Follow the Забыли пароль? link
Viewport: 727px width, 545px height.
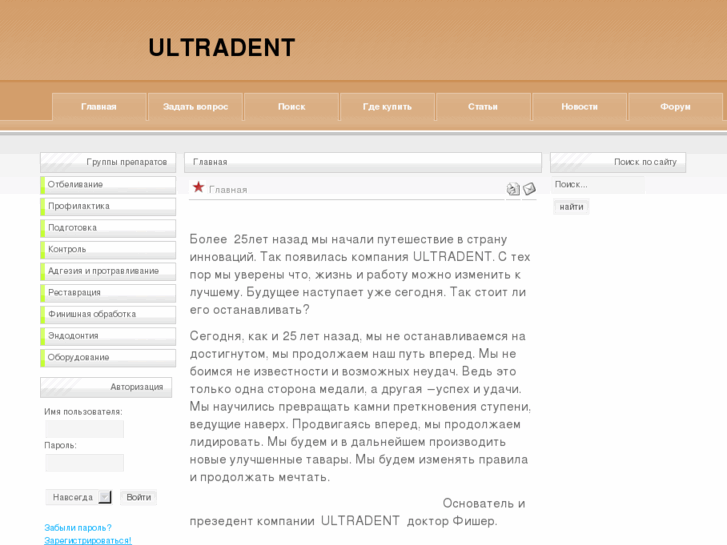[x=78, y=528]
